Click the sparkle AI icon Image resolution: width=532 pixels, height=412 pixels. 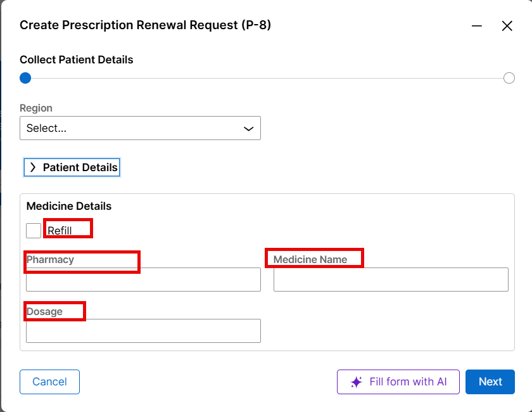pyautogui.click(x=356, y=382)
